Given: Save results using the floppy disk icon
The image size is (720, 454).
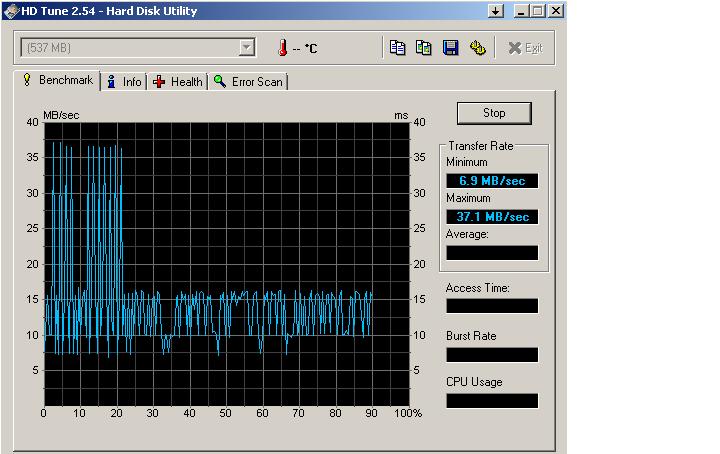Looking at the screenshot, I should 450,48.
